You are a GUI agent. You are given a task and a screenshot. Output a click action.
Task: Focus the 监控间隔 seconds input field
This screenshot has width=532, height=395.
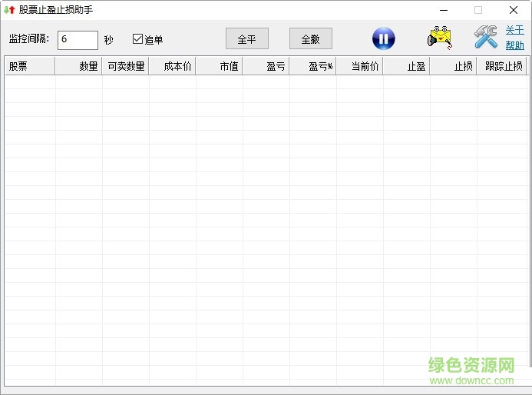[x=78, y=40]
